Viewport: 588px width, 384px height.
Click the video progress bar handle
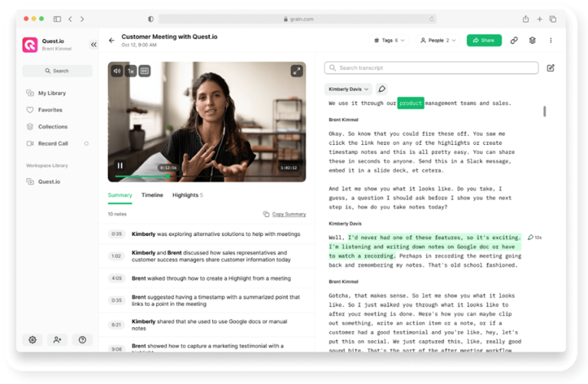coord(168,176)
